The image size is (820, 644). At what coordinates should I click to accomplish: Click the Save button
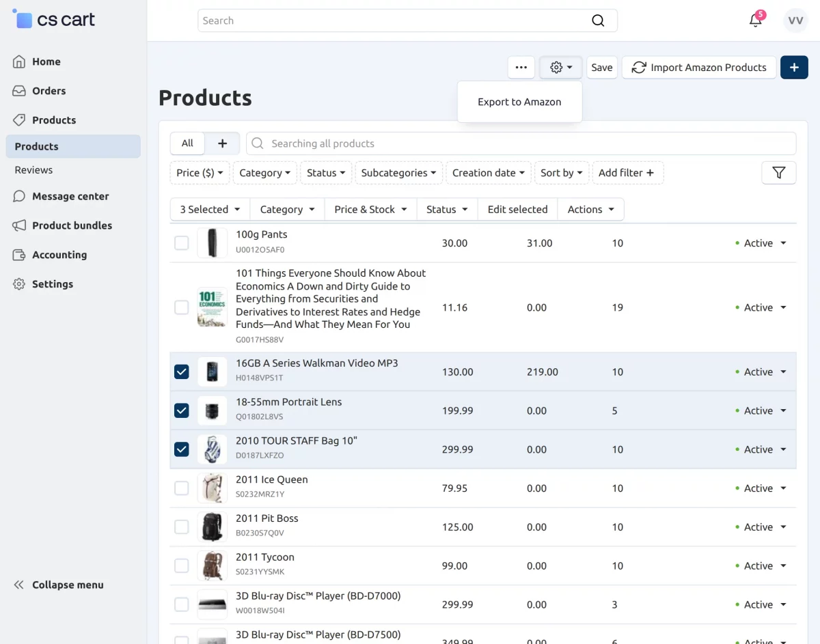(x=602, y=68)
